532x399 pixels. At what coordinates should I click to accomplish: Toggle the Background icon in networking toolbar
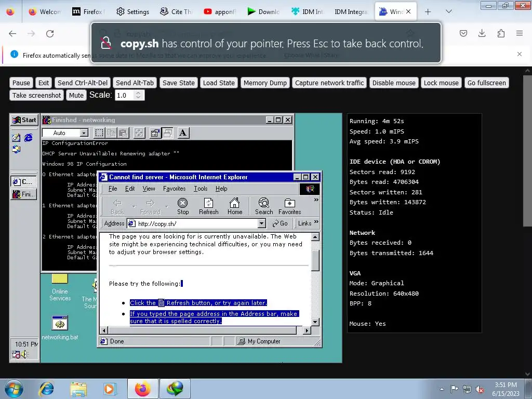coord(167,132)
